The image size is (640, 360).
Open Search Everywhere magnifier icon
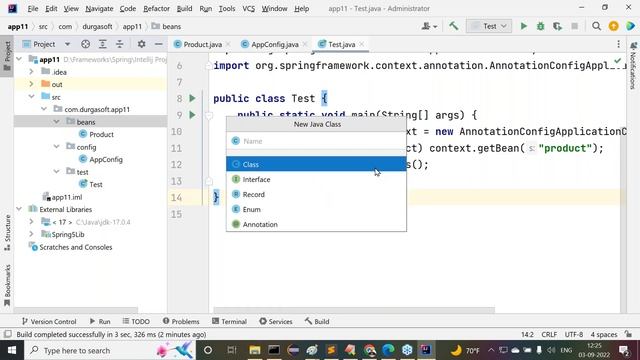pyautogui.click(x=596, y=26)
